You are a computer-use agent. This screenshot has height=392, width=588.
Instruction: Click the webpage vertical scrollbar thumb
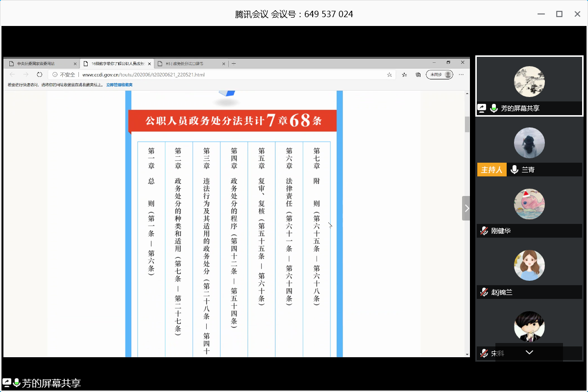467,124
